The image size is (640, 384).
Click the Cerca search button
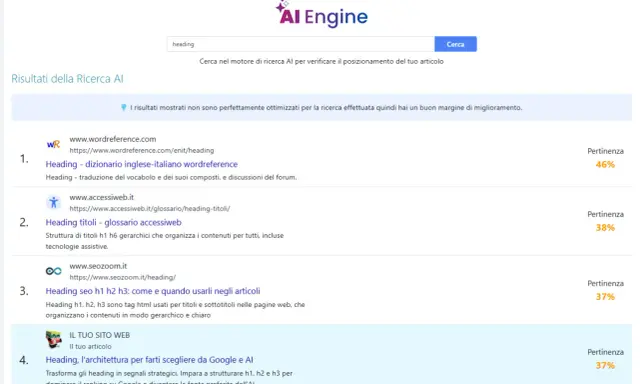pos(456,44)
